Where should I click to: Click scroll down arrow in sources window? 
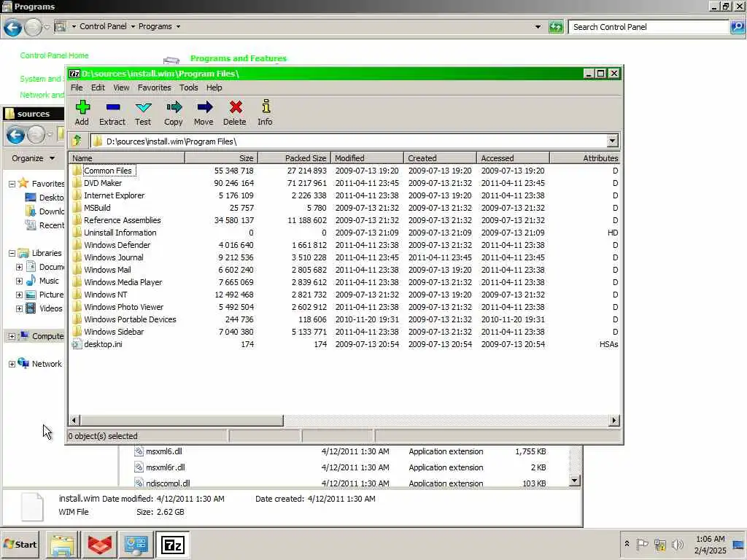[575, 481]
